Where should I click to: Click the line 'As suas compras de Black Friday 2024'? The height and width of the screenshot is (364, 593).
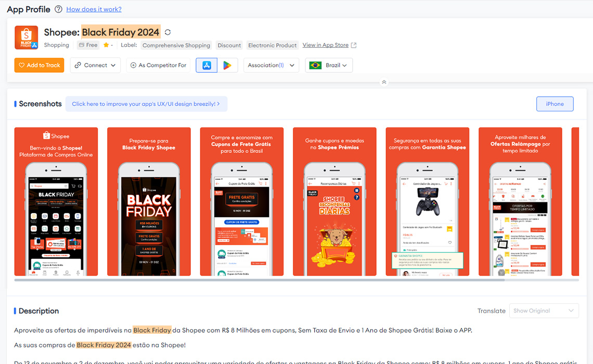coord(100,345)
